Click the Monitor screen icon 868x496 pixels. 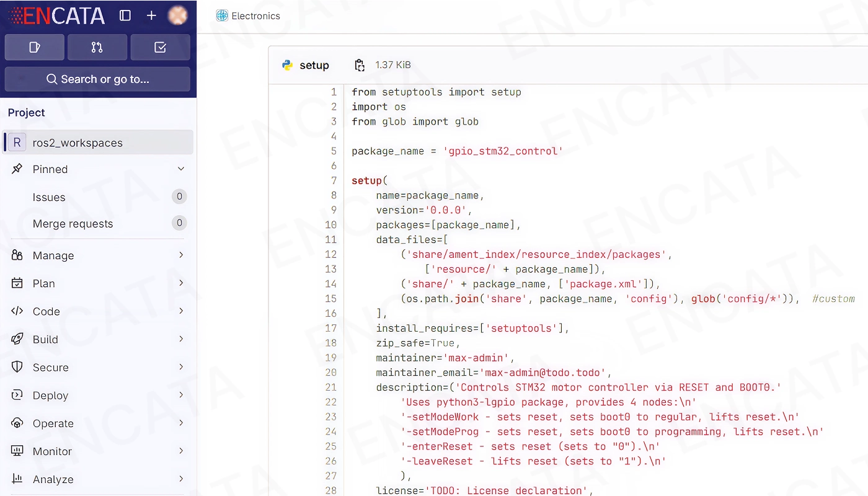pyautogui.click(x=17, y=451)
